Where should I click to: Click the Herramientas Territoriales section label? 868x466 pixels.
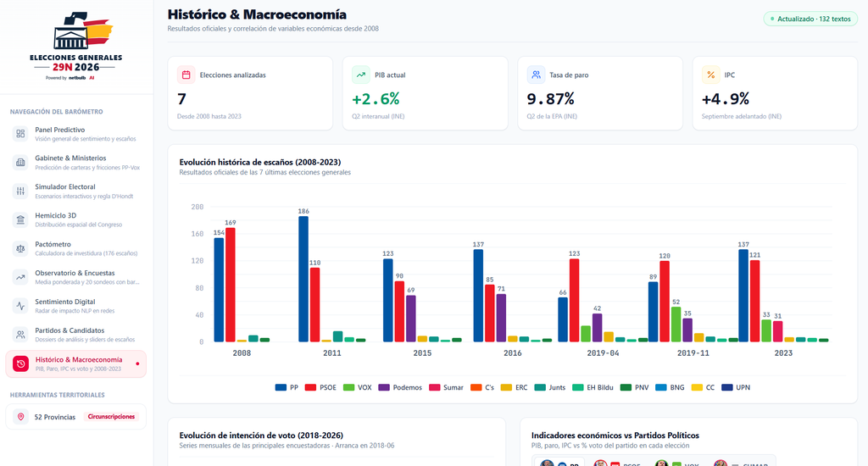[57, 395]
